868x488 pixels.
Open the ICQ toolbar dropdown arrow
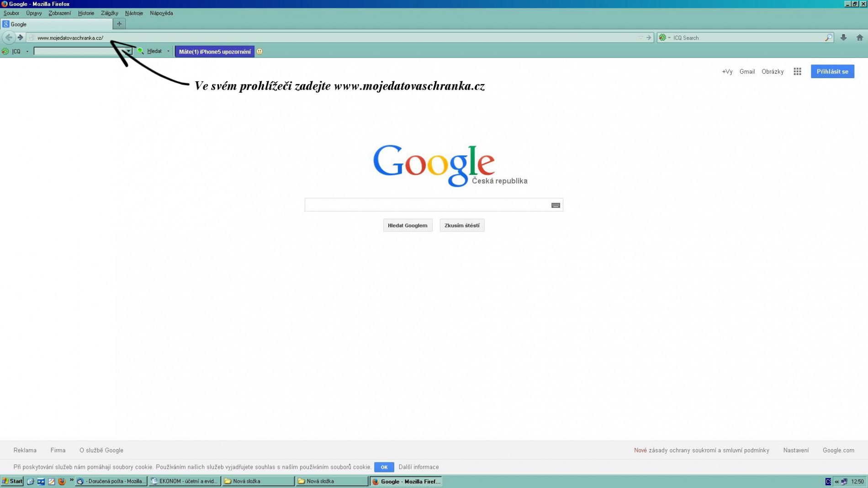pos(27,51)
